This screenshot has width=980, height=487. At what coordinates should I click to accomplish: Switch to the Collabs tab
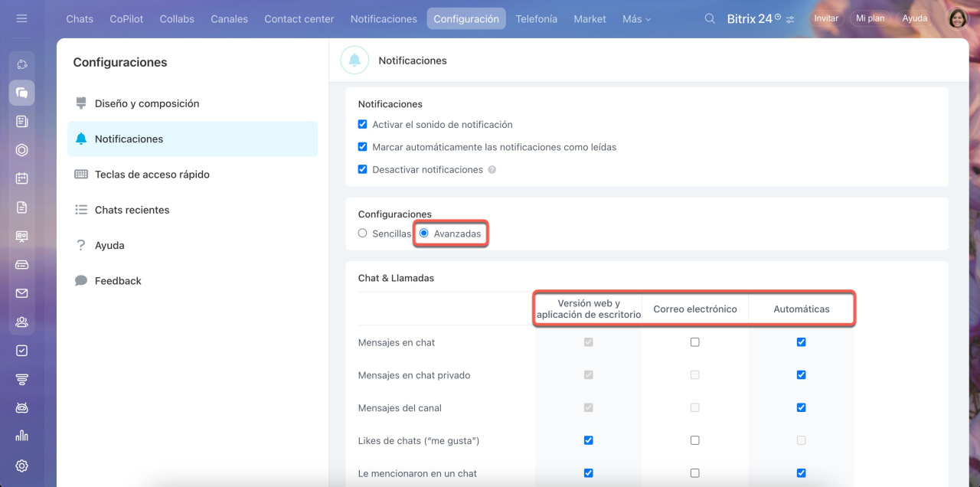[177, 19]
